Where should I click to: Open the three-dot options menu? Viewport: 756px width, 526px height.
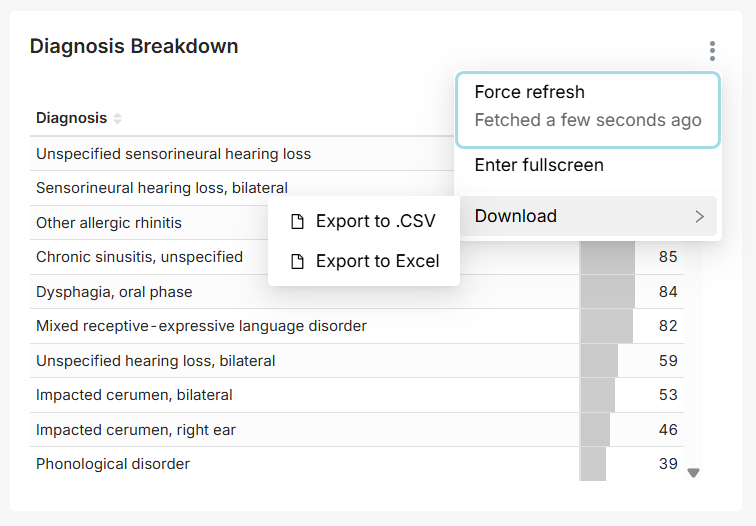click(x=712, y=51)
